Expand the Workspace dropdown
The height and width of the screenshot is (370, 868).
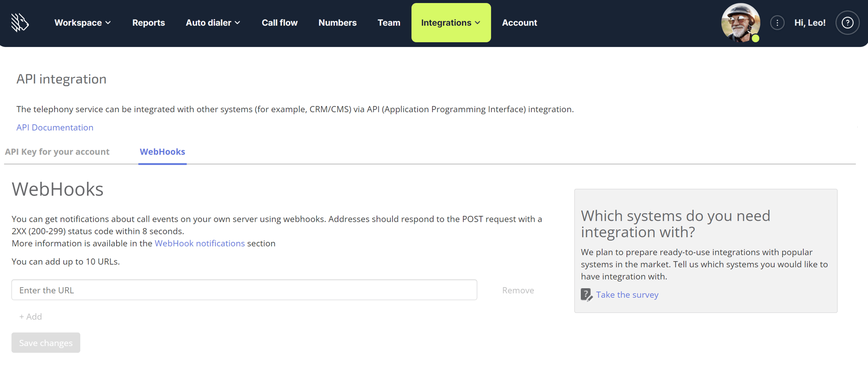[82, 23]
